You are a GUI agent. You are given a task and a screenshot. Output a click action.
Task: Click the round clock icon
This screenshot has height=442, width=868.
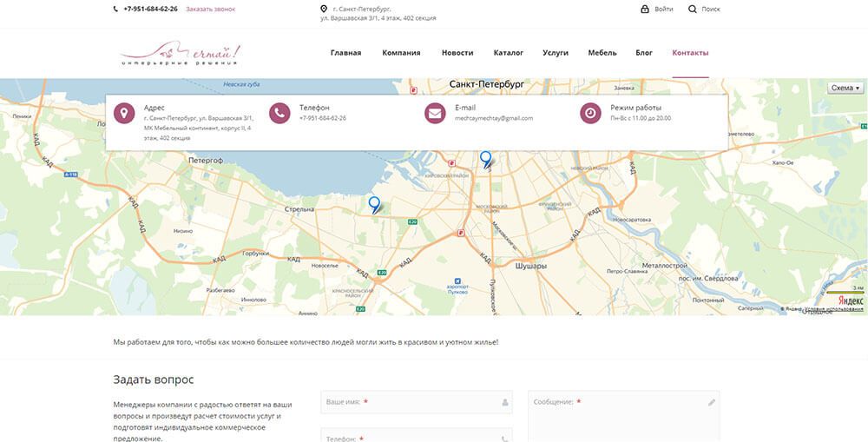pos(590,113)
